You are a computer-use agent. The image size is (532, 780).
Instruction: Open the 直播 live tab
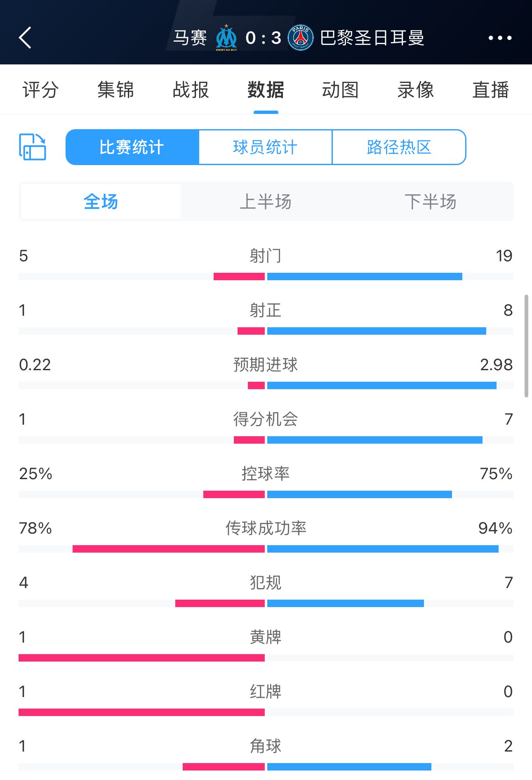(x=490, y=90)
